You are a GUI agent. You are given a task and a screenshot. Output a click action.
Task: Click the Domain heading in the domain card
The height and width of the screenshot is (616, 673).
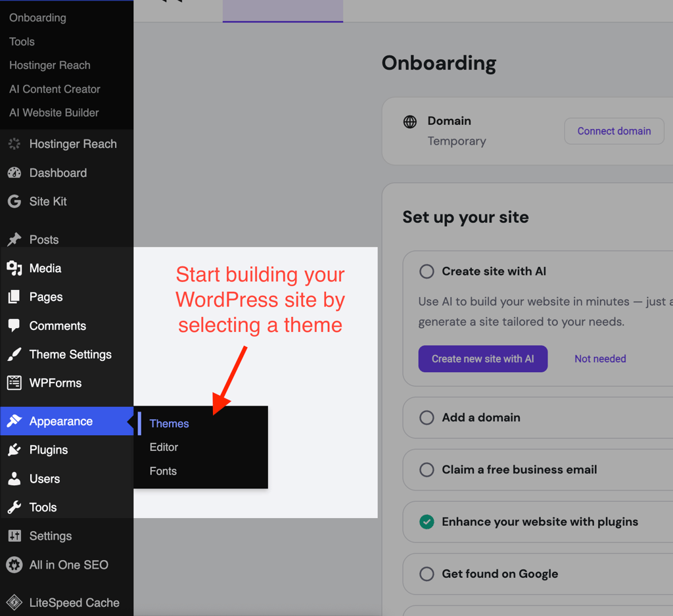click(x=450, y=121)
